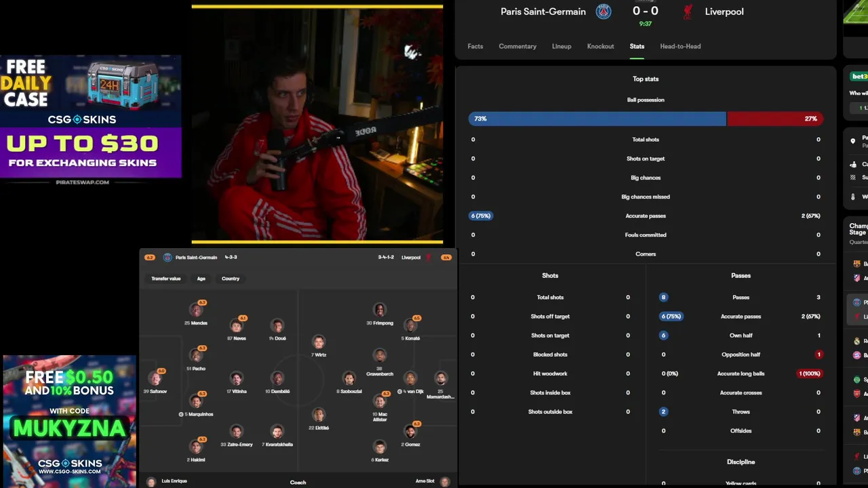The image size is (868, 488).
Task: Click the blue 73% PSG possession bar
Action: coord(597,119)
